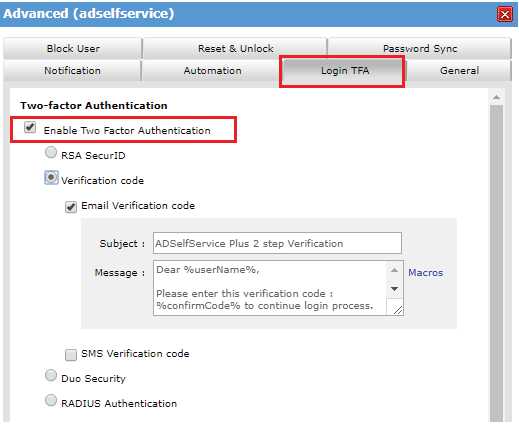Open the Block User tab
The height and width of the screenshot is (429, 519).
[x=73, y=48]
